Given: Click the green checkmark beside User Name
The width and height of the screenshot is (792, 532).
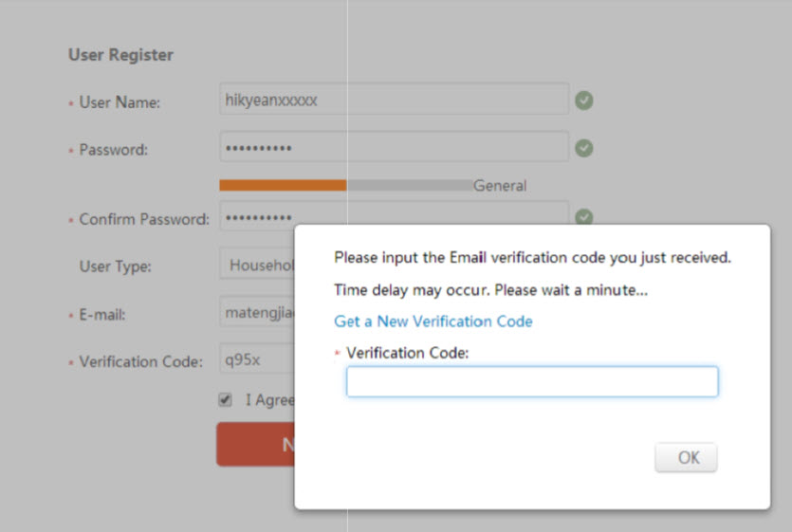Looking at the screenshot, I should click(x=584, y=100).
